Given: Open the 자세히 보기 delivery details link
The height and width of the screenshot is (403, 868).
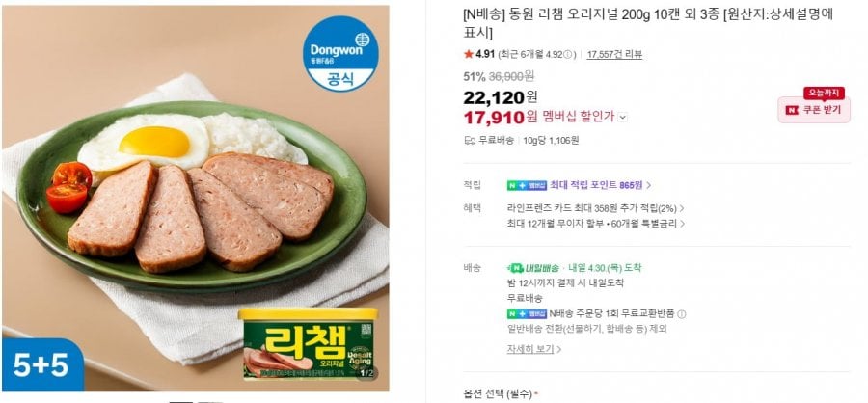Looking at the screenshot, I should pyautogui.click(x=532, y=349).
